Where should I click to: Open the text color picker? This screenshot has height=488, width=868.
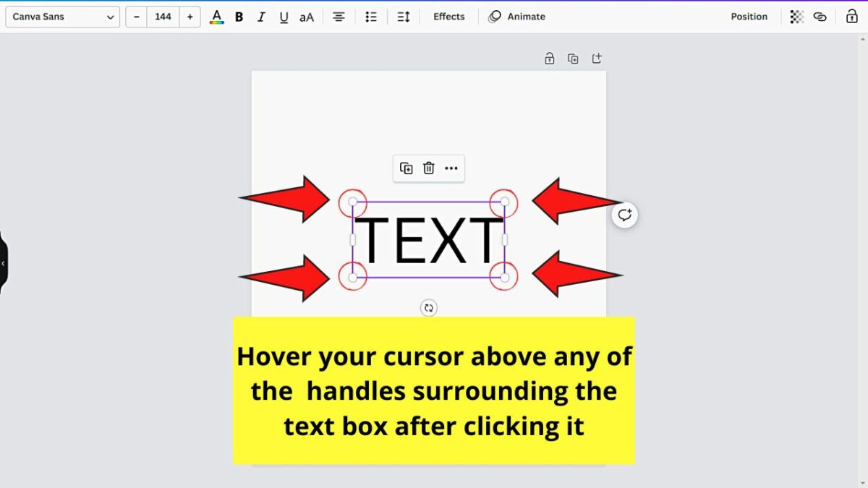[x=216, y=16]
